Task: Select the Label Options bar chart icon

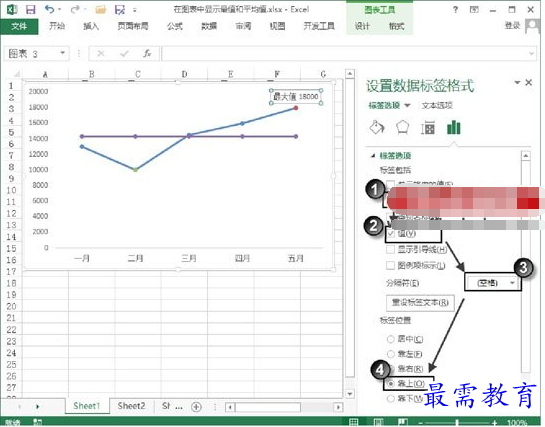Action: point(454,128)
